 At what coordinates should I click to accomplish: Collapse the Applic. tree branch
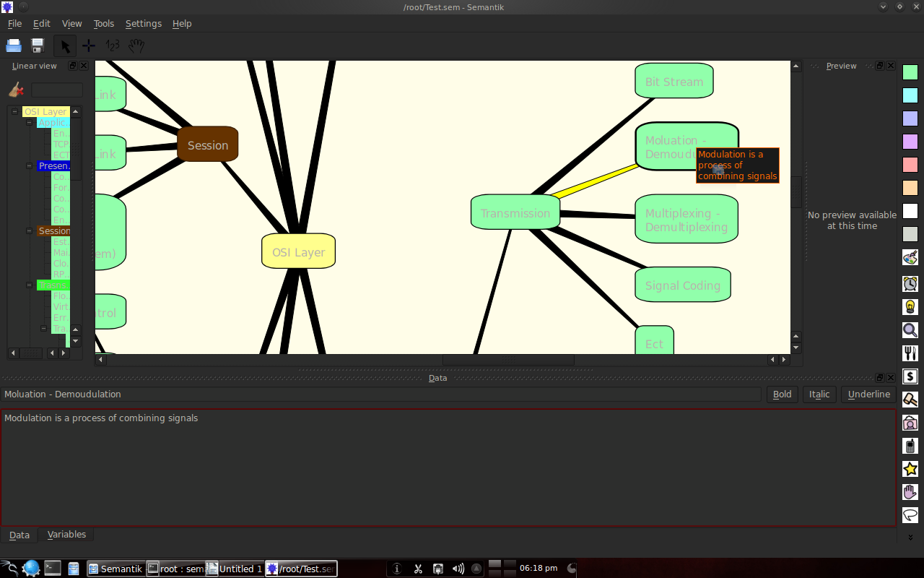click(30, 123)
